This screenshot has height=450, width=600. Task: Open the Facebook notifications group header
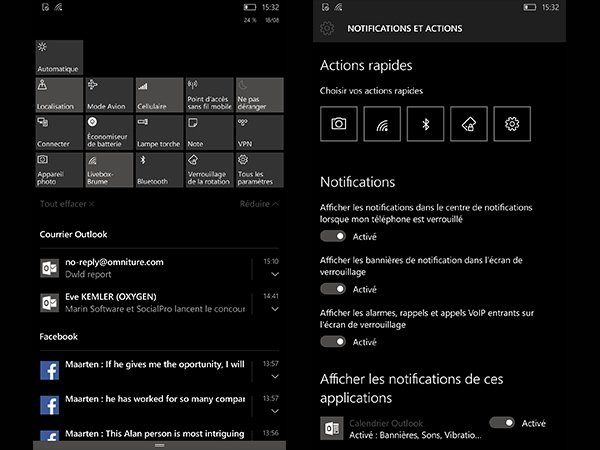[59, 336]
